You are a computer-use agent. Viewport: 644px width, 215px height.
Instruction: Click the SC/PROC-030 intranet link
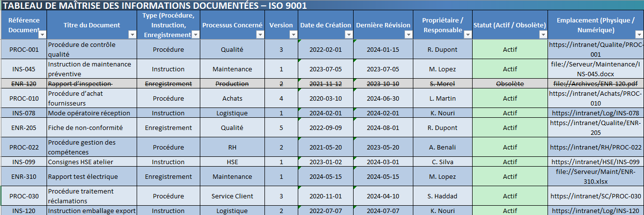596,196
